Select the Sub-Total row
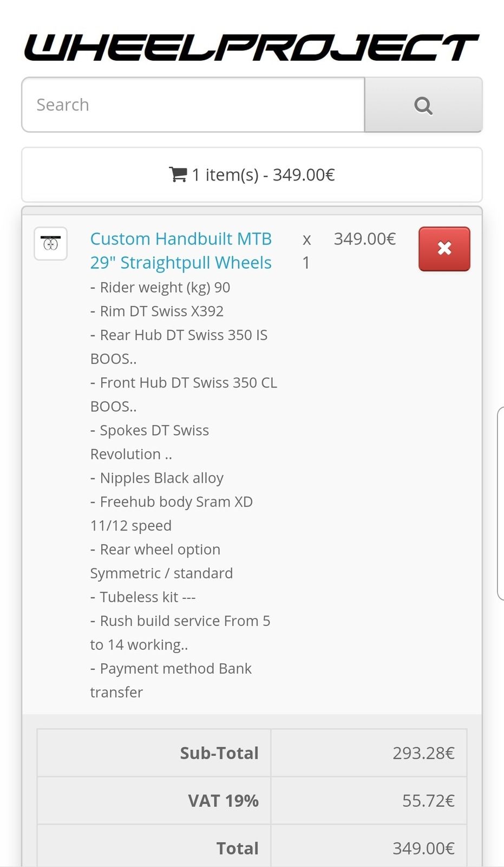This screenshot has height=867, width=504. pyautogui.click(x=252, y=753)
